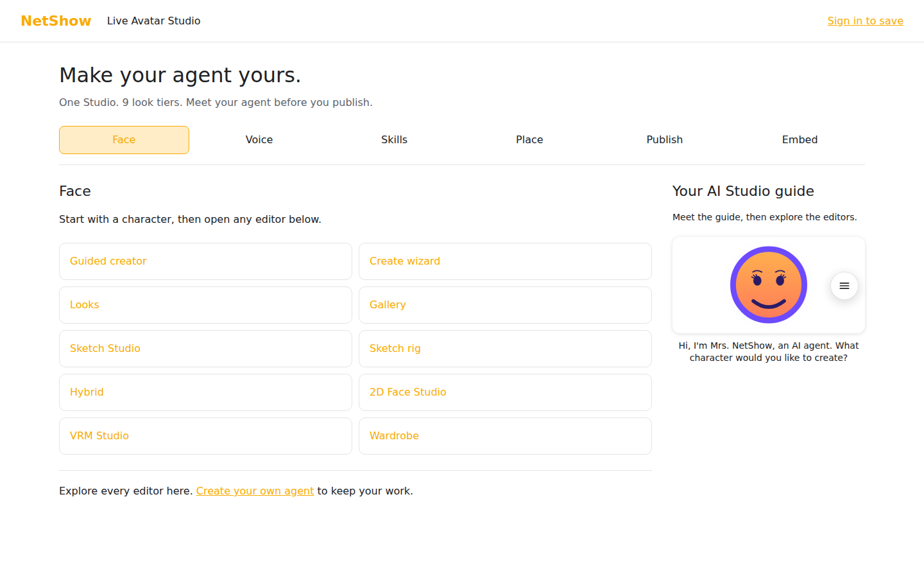Click the NetShow logo
924x578 pixels.
pos(56,21)
